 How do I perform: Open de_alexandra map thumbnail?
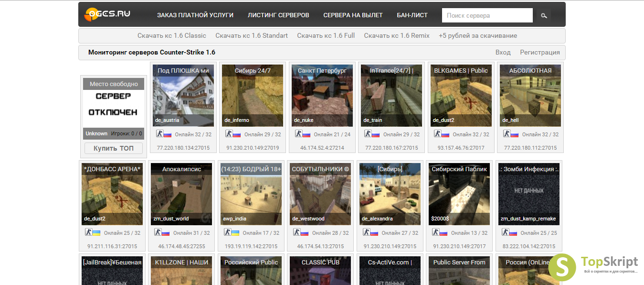390,194
